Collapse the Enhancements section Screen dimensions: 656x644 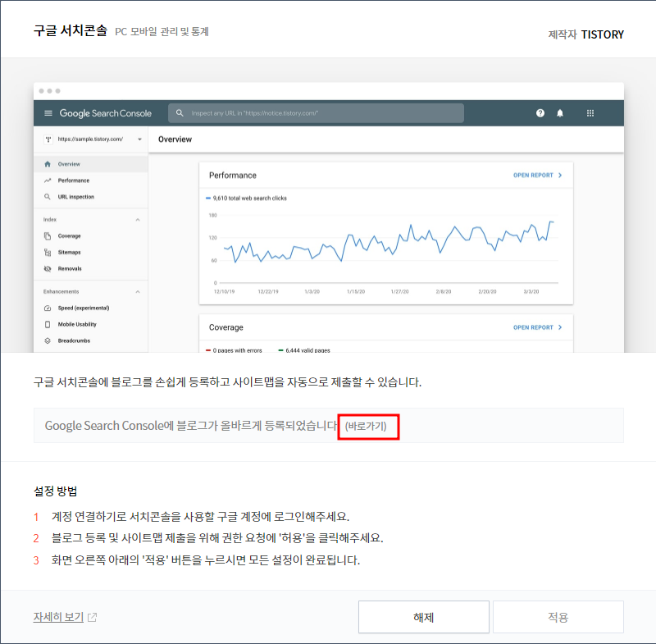point(138,290)
